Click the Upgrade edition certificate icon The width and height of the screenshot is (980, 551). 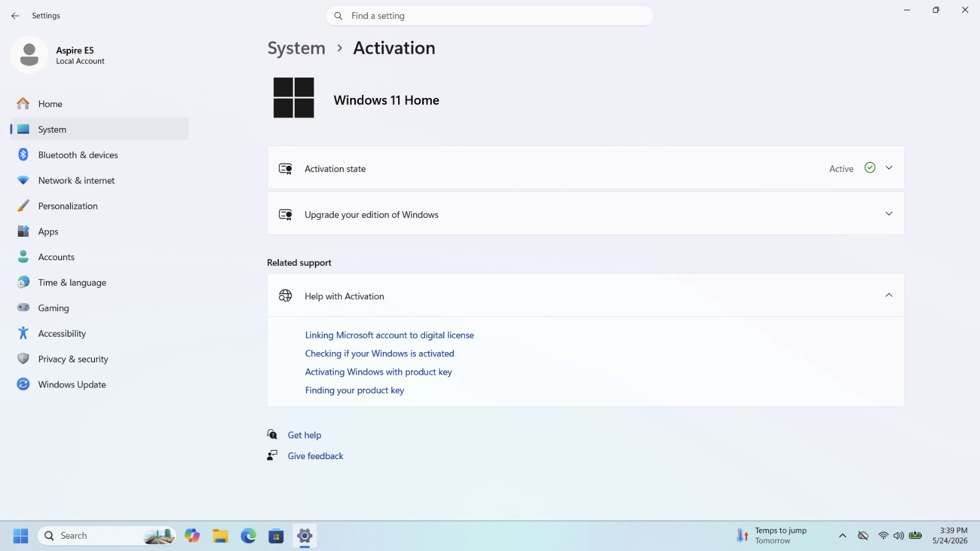pos(285,214)
